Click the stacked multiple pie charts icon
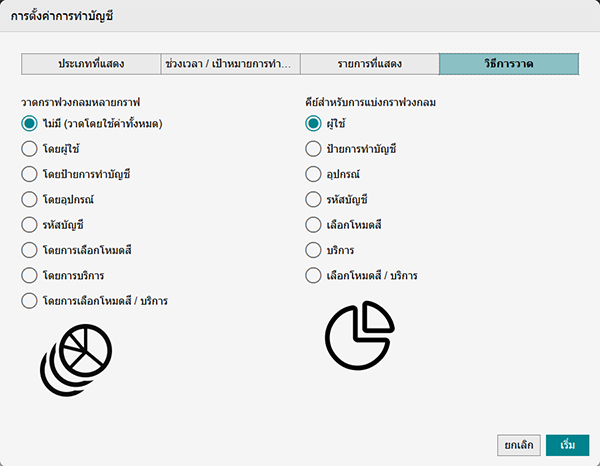Screen dimensions: 600x466 coord(77,356)
